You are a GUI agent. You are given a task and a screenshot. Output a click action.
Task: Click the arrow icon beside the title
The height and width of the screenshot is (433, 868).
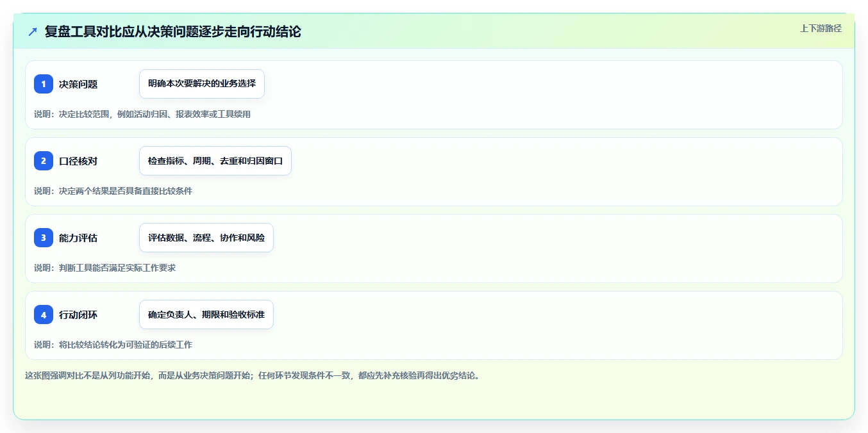pos(33,31)
